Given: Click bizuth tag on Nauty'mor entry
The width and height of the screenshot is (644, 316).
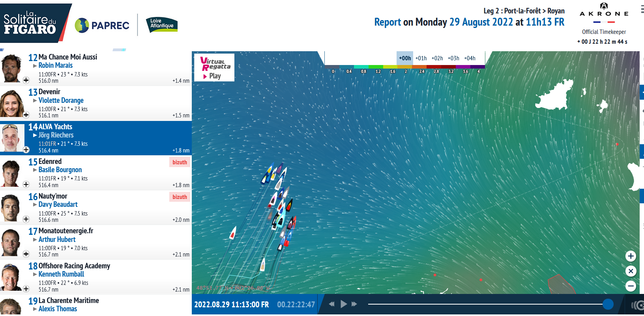Looking at the screenshot, I should coord(180,197).
